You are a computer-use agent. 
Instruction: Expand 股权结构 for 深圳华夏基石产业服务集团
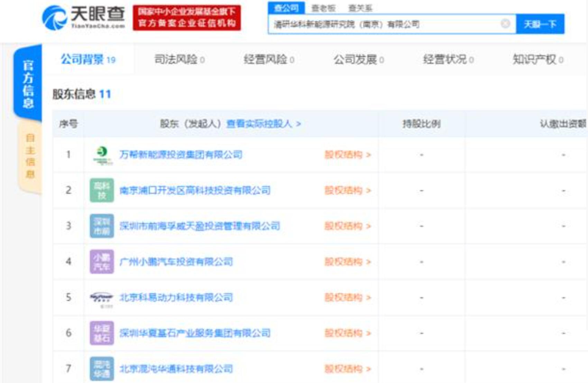348,333
